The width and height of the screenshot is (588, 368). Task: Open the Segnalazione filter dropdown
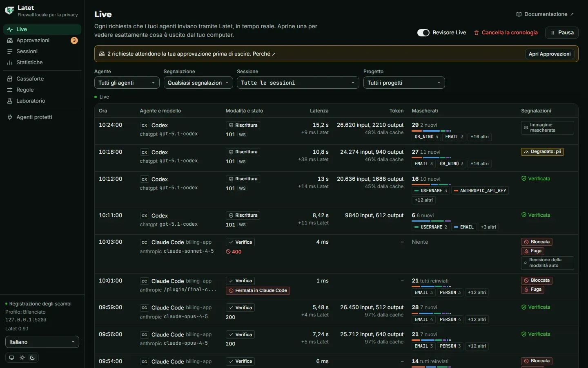click(x=198, y=83)
